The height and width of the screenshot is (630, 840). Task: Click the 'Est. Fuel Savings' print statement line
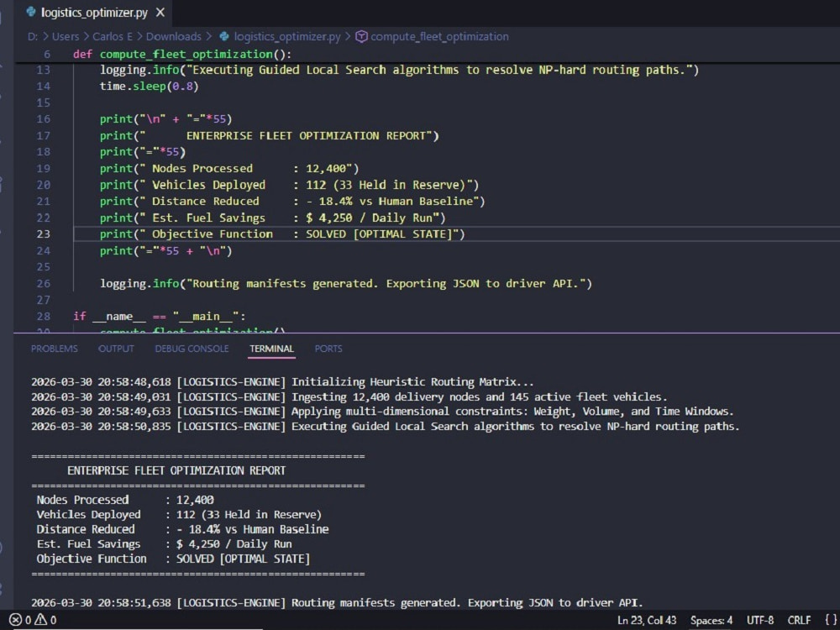(273, 218)
